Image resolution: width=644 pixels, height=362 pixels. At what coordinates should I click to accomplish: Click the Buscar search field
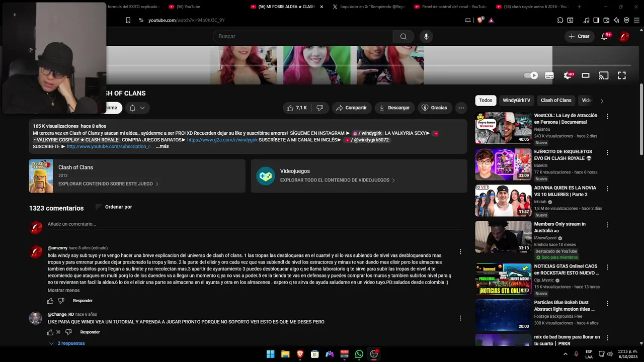click(303, 36)
